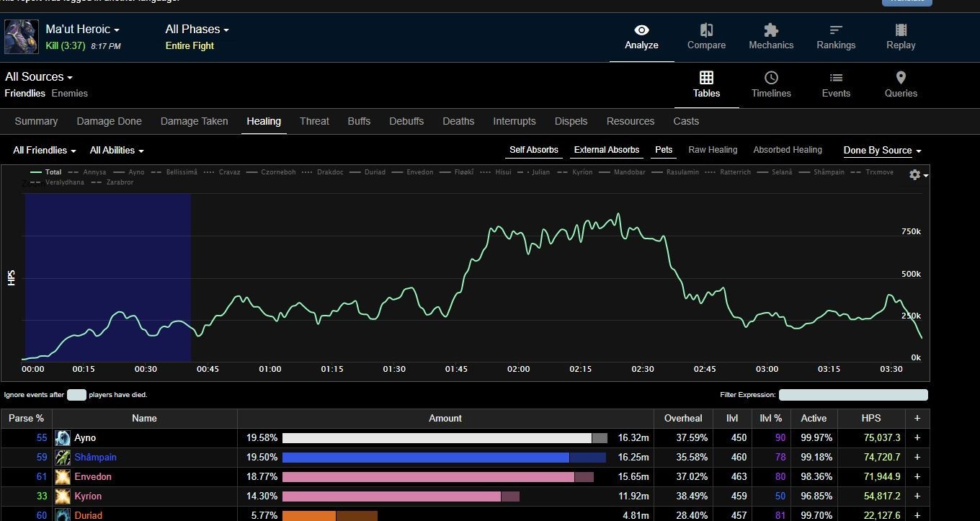980x521 pixels.
Task: Switch to the Damage Done tab
Action: pyautogui.click(x=109, y=121)
